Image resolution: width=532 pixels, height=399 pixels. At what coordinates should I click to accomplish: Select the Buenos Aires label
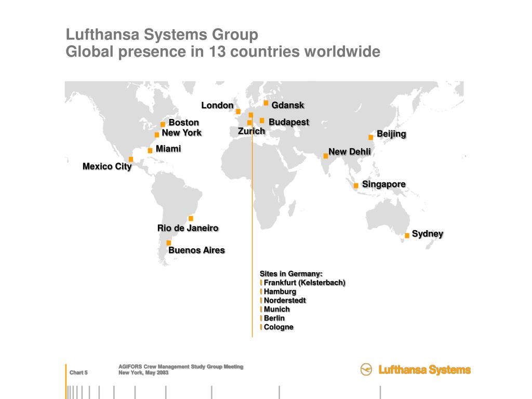(196, 250)
